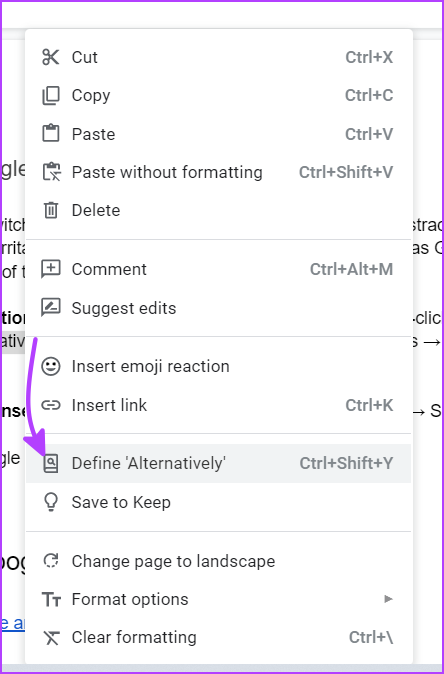The width and height of the screenshot is (444, 674).
Task: Click the Paste without formatting icon
Action: (x=52, y=172)
